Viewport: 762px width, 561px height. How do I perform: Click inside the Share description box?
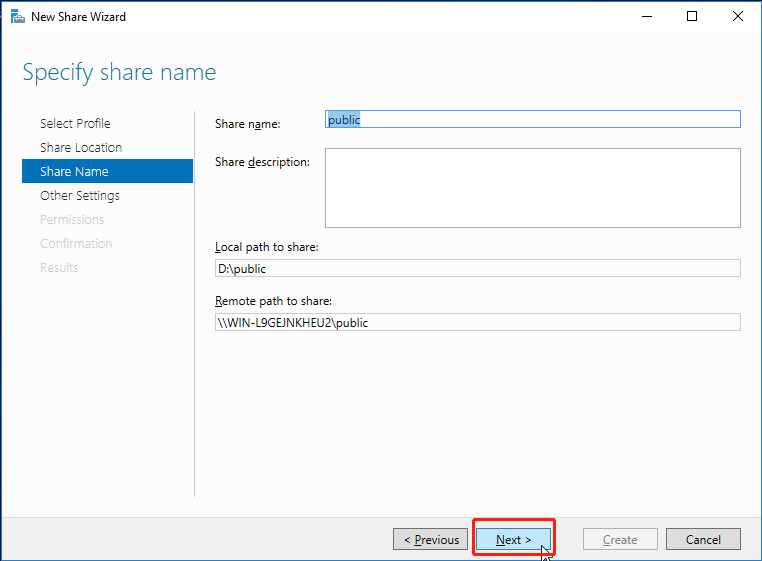(x=532, y=188)
